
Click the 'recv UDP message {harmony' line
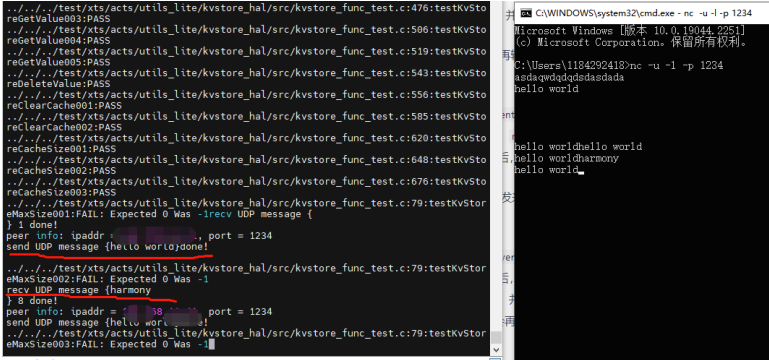[78, 290]
